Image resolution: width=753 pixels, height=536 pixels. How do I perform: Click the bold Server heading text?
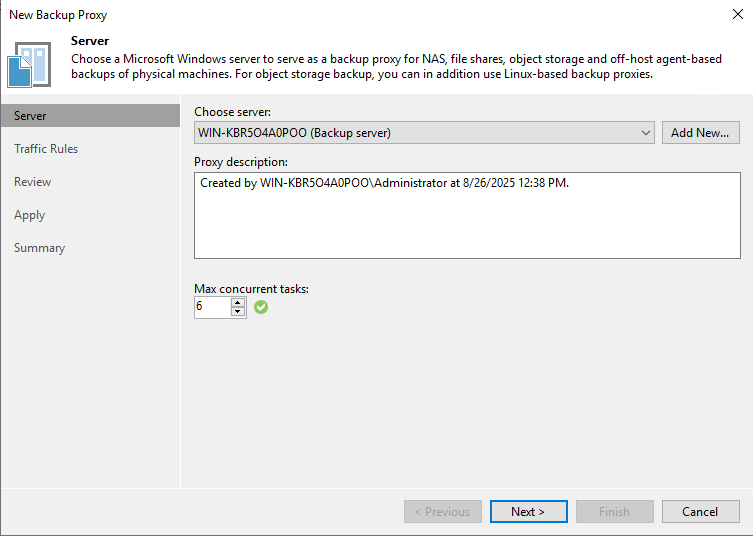click(x=90, y=41)
